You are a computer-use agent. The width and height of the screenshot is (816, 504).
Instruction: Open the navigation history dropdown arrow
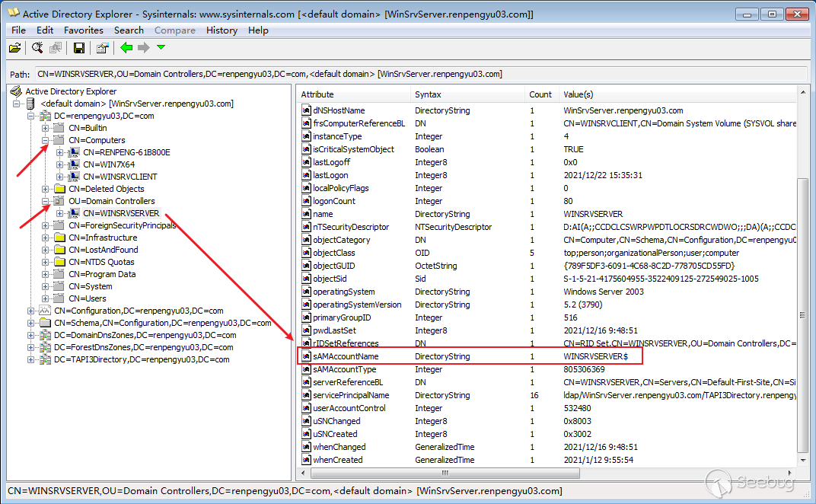coord(161,47)
